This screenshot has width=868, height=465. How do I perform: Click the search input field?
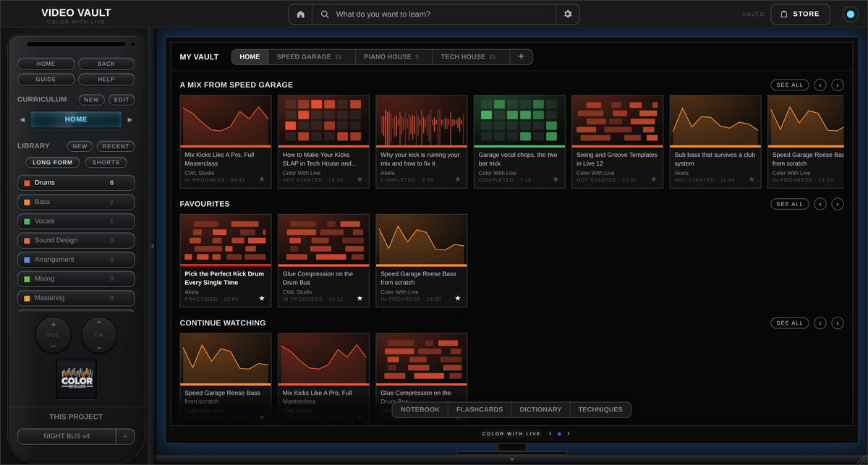pyautogui.click(x=434, y=14)
